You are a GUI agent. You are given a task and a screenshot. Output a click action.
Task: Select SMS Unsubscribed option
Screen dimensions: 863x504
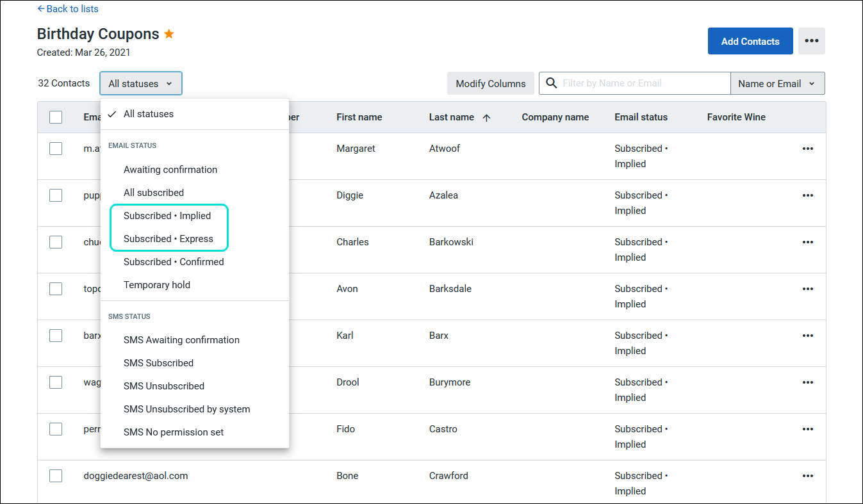coord(195,386)
